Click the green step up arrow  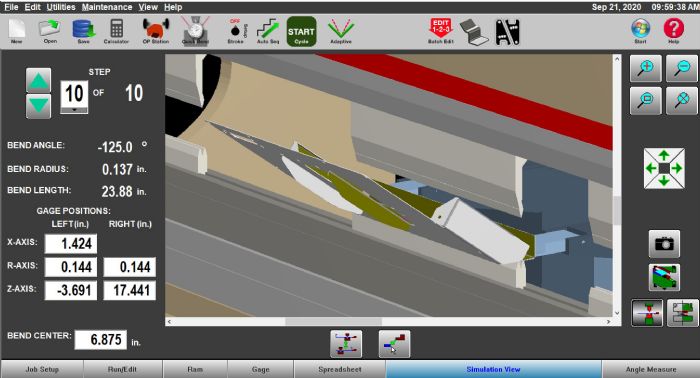[38, 81]
